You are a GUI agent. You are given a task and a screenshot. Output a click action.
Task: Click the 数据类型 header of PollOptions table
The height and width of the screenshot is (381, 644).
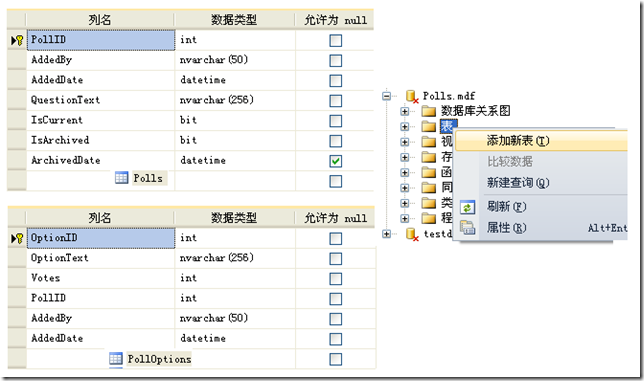tap(234, 218)
